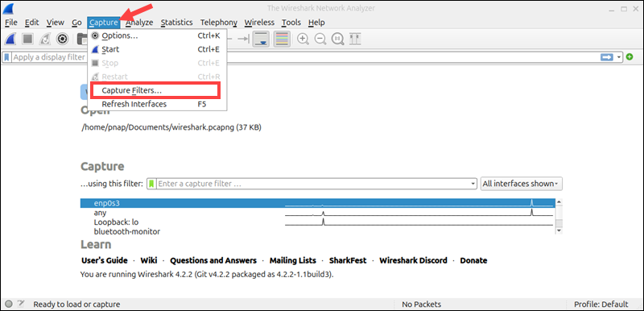Toggle packet colorization toolbar icon
The height and width of the screenshot is (311, 644).
coord(282,39)
